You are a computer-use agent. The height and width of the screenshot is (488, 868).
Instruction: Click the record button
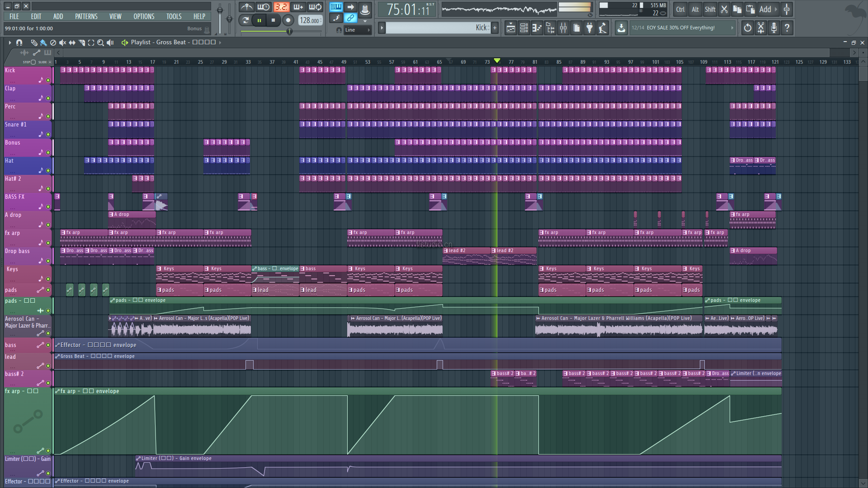click(288, 20)
